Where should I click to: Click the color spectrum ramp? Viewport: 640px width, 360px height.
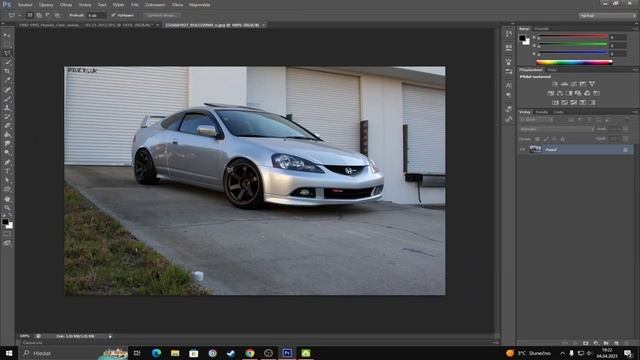click(574, 62)
